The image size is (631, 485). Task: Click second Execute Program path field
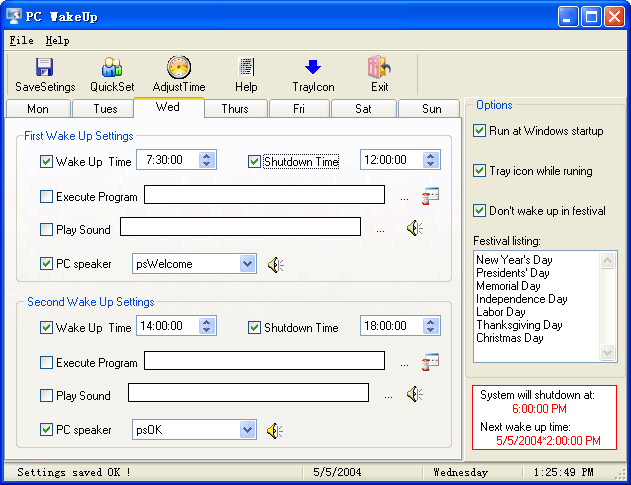coord(264,361)
